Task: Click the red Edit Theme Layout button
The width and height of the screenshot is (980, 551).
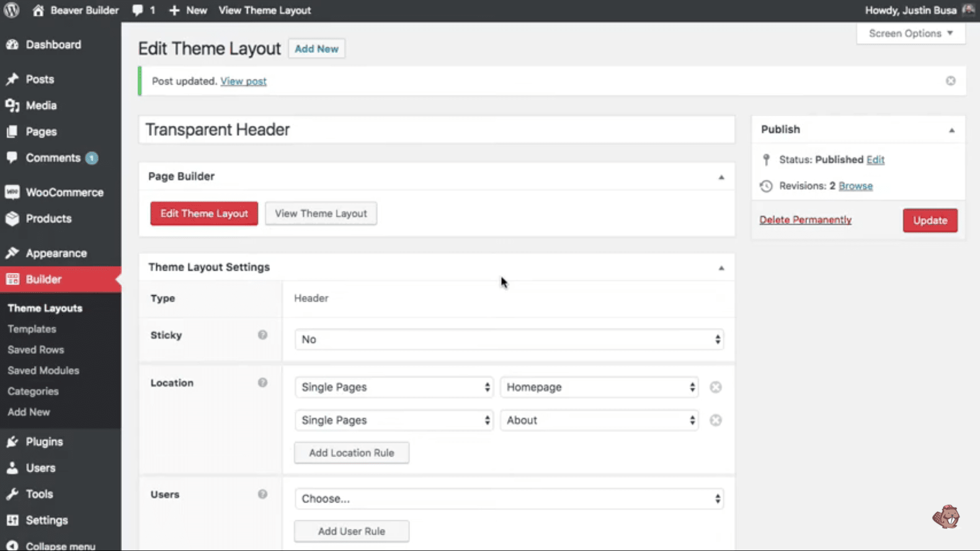Action: [204, 213]
